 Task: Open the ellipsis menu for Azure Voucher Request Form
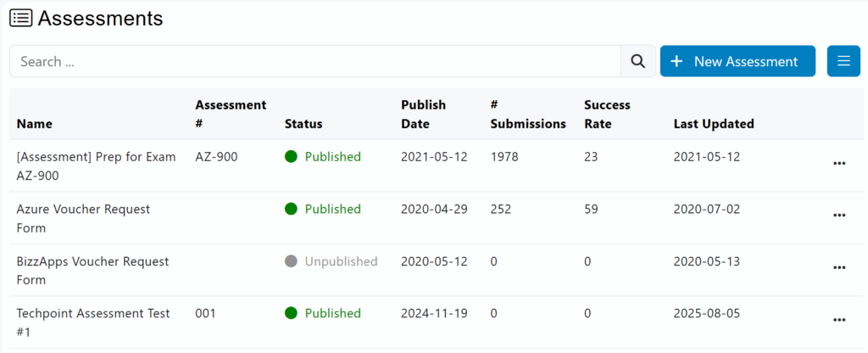point(839,216)
